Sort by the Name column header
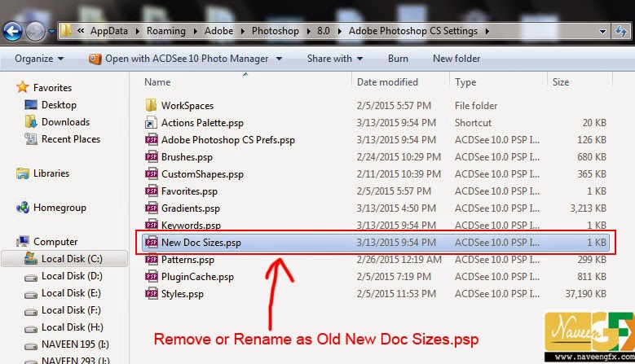635x364 pixels. point(157,82)
